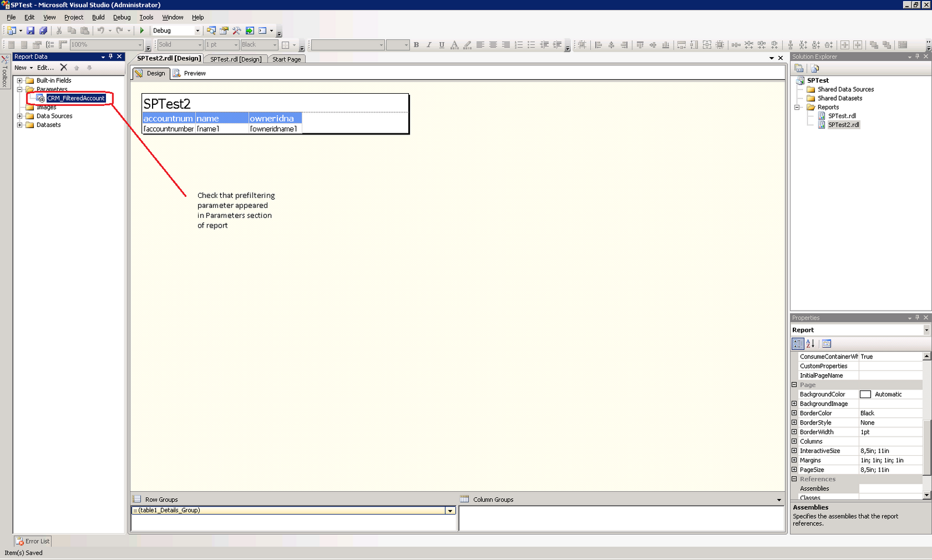Select SPTest.rdl in Solution Explorer
Screen dimensions: 932x560
(842, 116)
